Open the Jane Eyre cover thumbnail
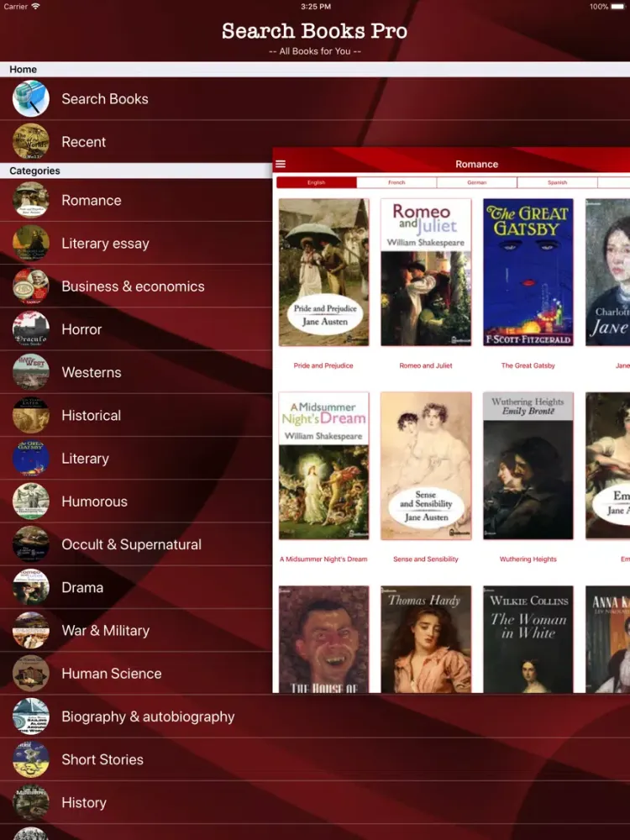This screenshot has width=630, height=840. [x=607, y=272]
